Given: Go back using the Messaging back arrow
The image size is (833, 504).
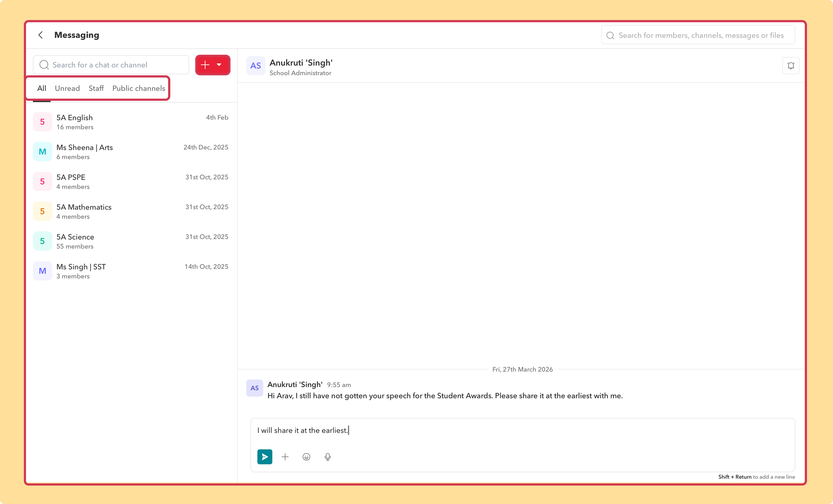Looking at the screenshot, I should pos(41,35).
